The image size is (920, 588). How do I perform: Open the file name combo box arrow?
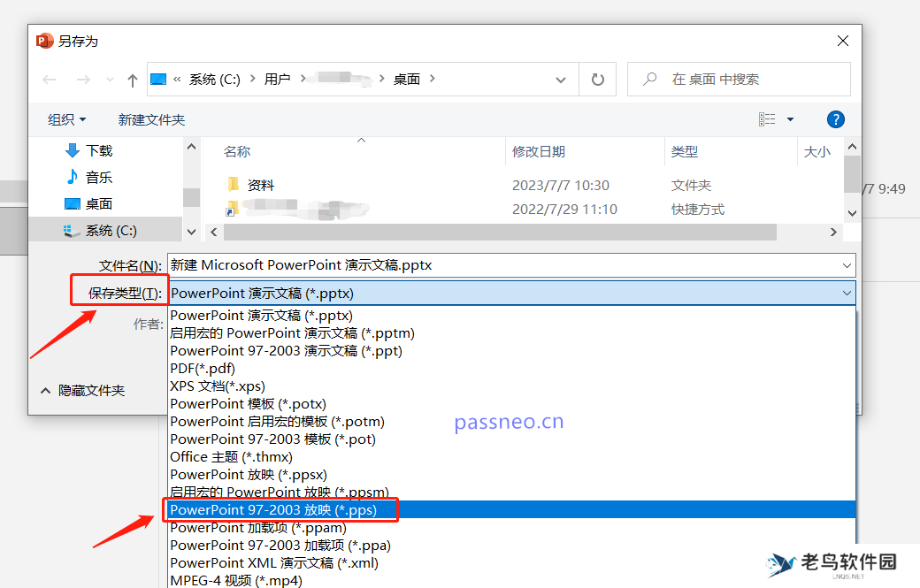pyautogui.click(x=846, y=265)
